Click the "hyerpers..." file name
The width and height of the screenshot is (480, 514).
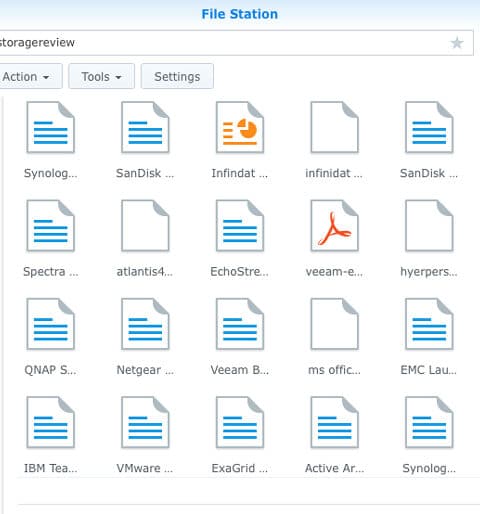[429, 272]
